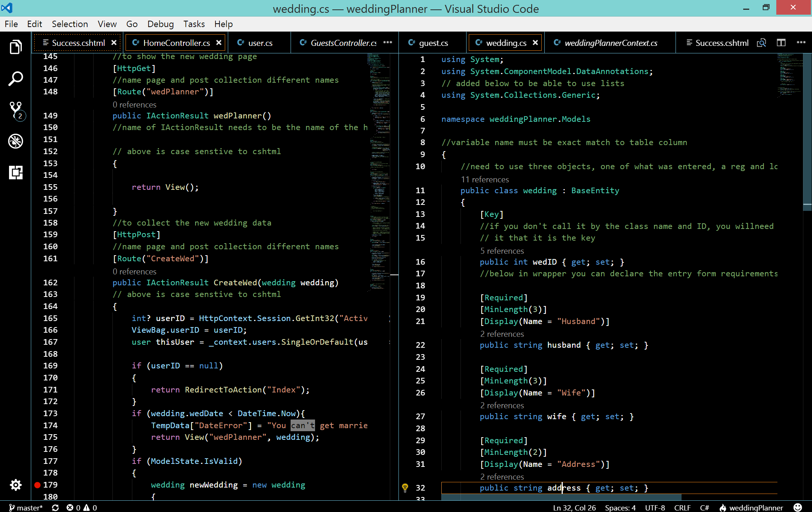Click the 'wedPlanner' route string on line 148

(175, 92)
